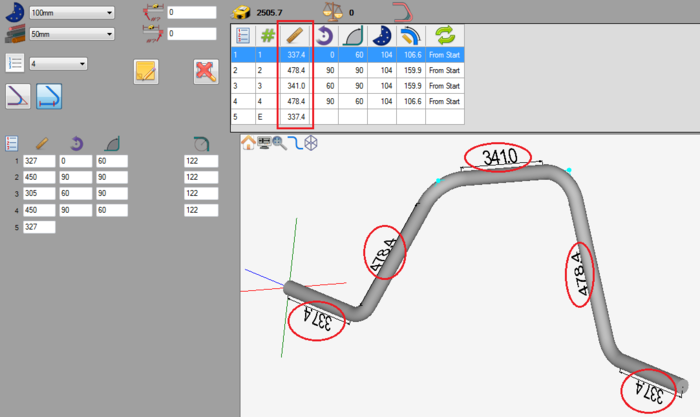Click the Home view icon in the 3D viewer
The height and width of the screenshot is (417, 700).
(248, 143)
